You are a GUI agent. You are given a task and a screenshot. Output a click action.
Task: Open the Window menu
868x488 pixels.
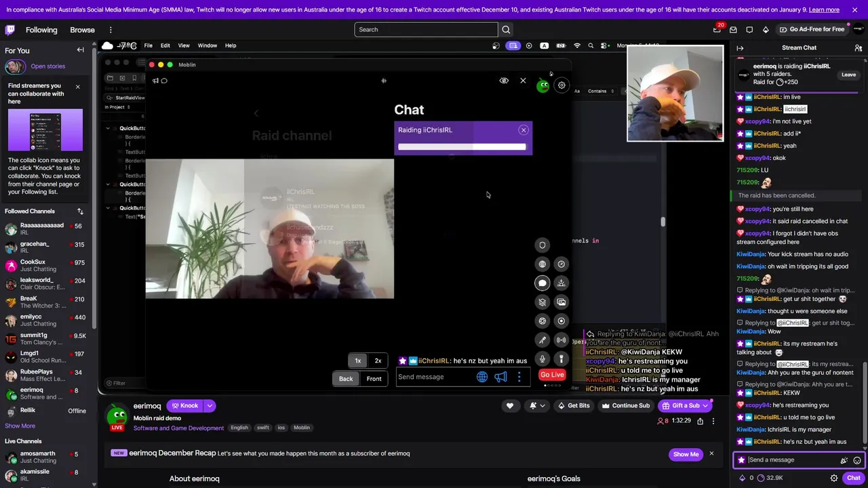[x=208, y=45]
